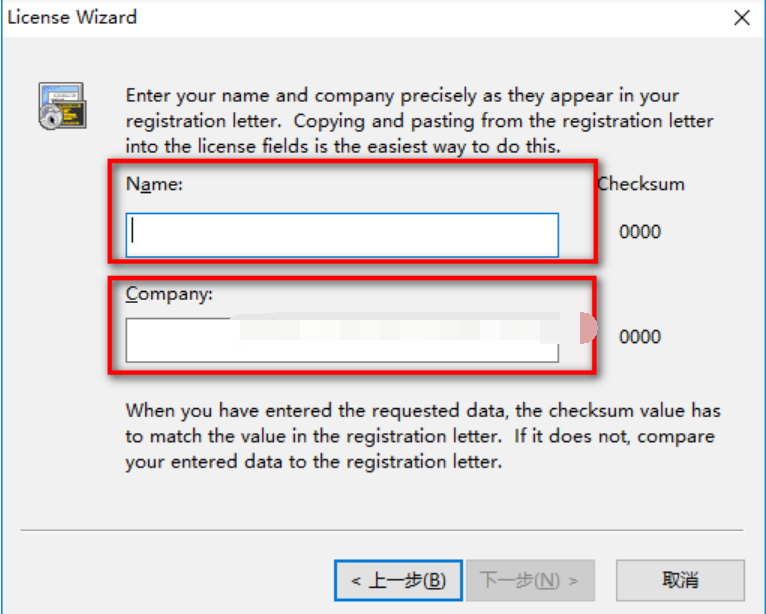The height and width of the screenshot is (614, 766).
Task: Close the License Wizard dialog
Action: point(741,18)
